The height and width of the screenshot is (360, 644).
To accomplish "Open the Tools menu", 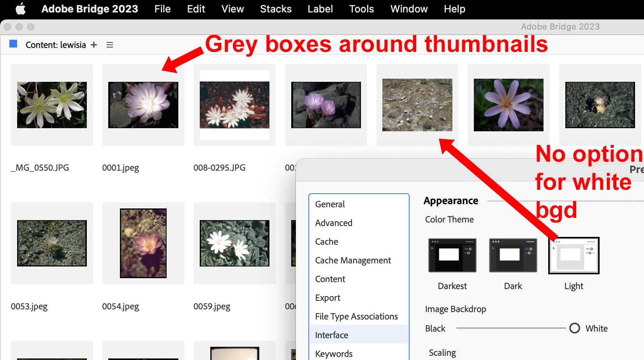I will [361, 9].
